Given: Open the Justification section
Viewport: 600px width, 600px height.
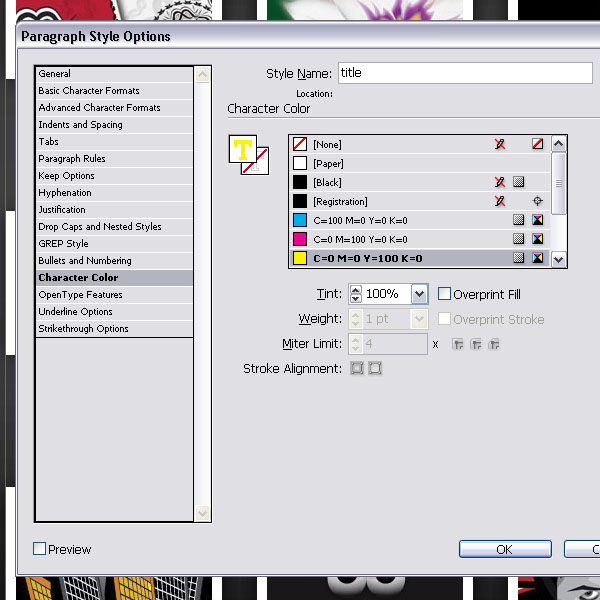Looking at the screenshot, I should 114,210.
